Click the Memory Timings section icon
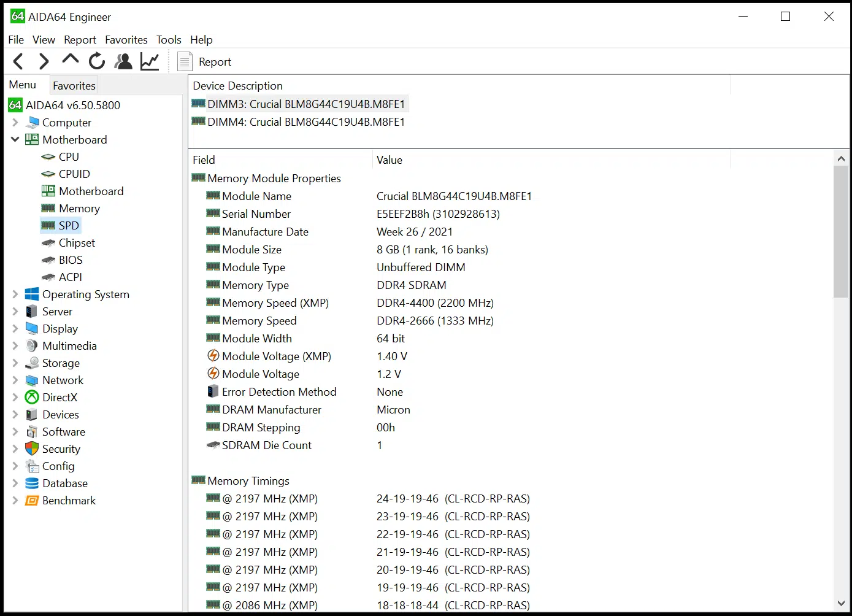The image size is (852, 616). [198, 480]
